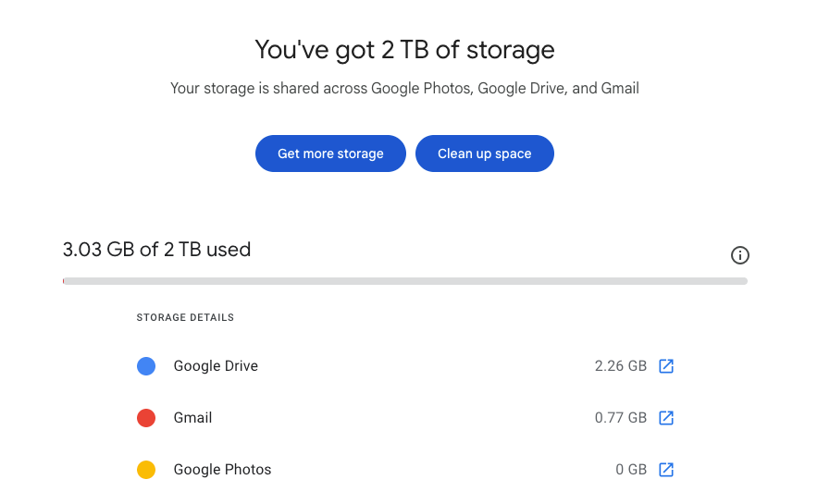
Task: Click the storage usage progress bar
Action: click(405, 281)
